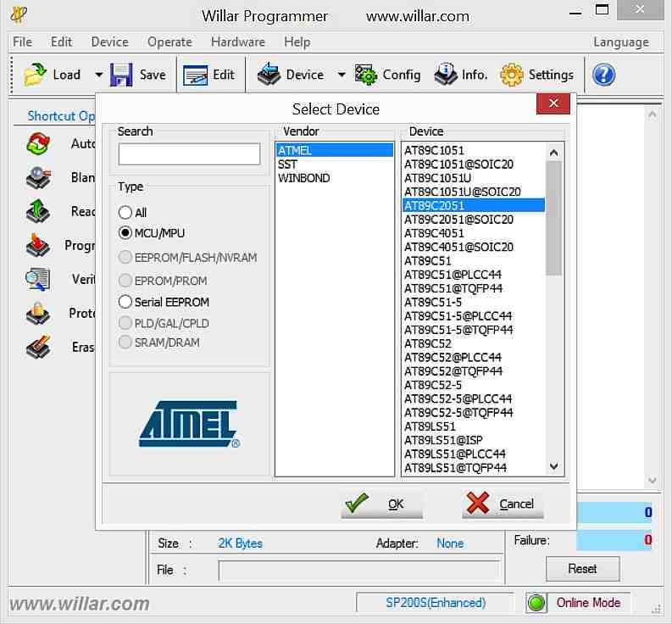Open the Device menu
The width and height of the screenshot is (672, 624).
coord(109,42)
